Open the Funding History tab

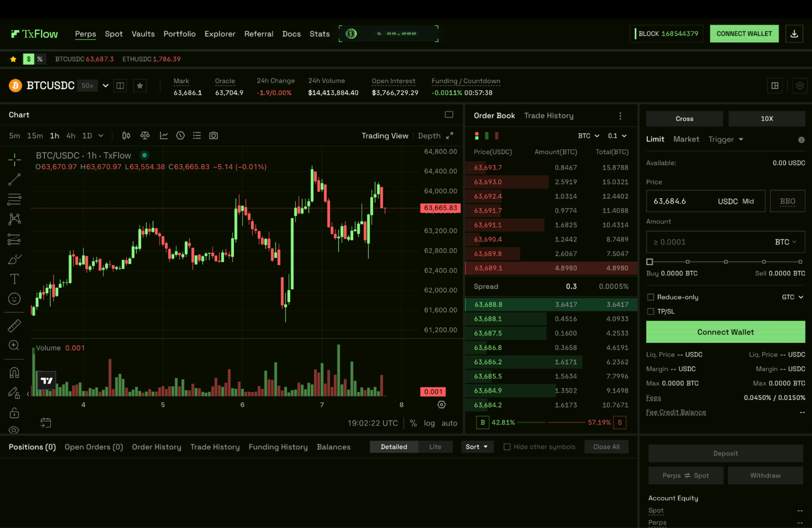pos(278,447)
